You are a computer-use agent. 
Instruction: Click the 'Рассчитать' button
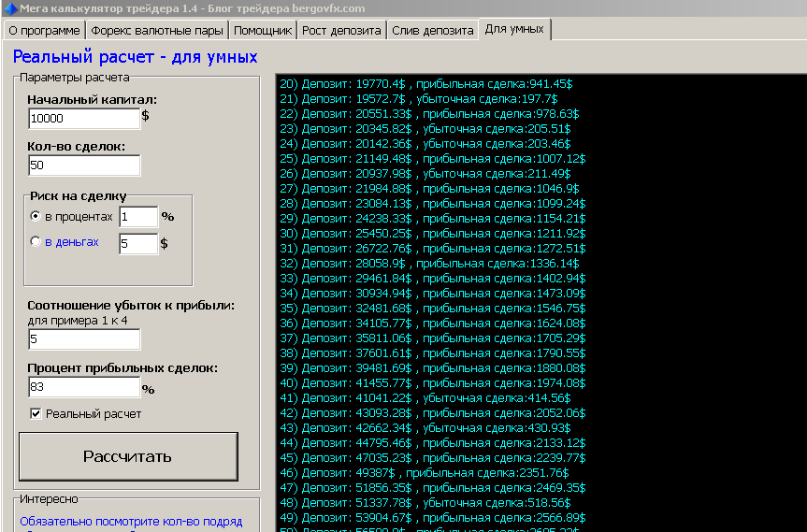(128, 456)
